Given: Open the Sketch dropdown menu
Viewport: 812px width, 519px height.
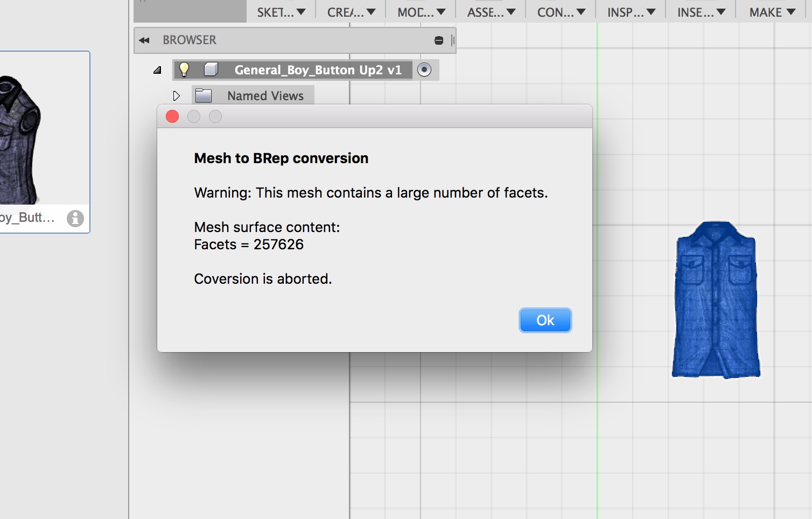Looking at the screenshot, I should click(x=281, y=12).
